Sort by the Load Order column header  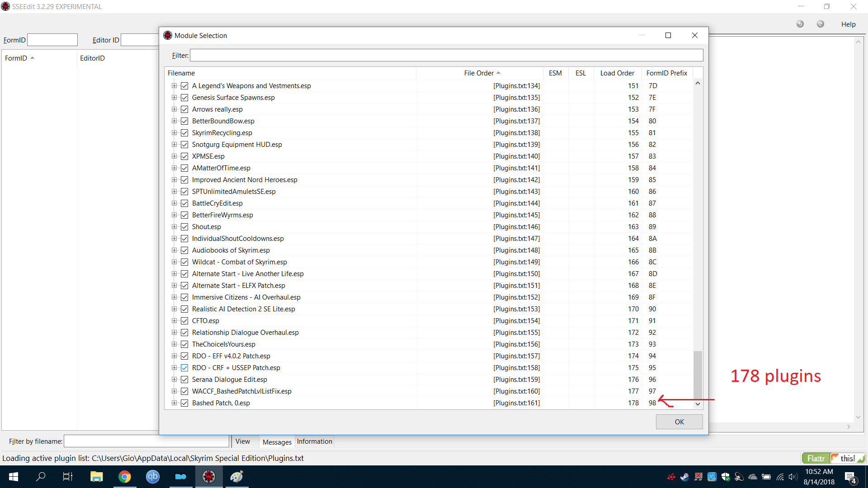[x=617, y=73]
